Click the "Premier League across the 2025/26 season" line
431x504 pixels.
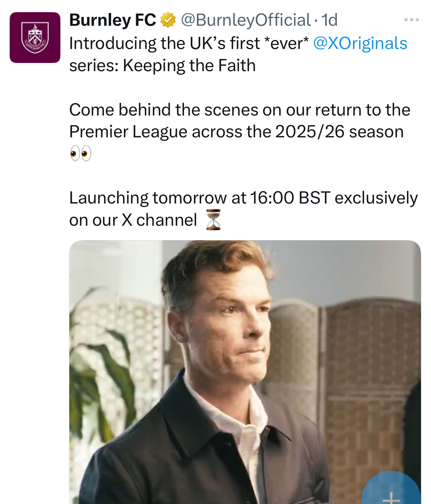click(x=236, y=132)
